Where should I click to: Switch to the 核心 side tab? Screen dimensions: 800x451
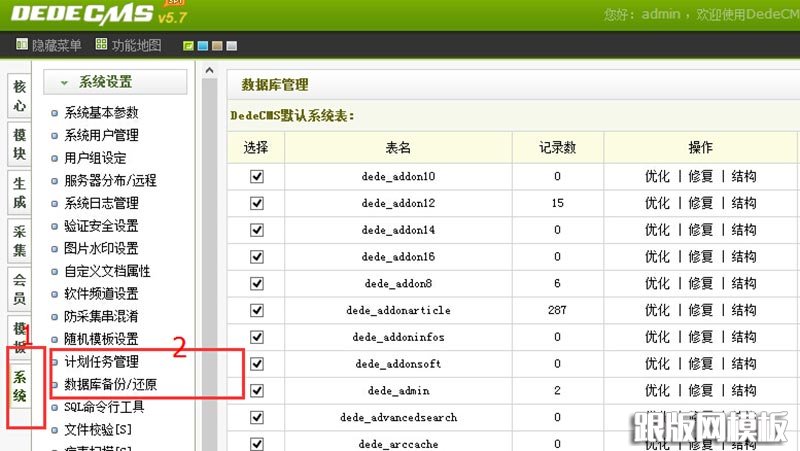pyautogui.click(x=19, y=97)
